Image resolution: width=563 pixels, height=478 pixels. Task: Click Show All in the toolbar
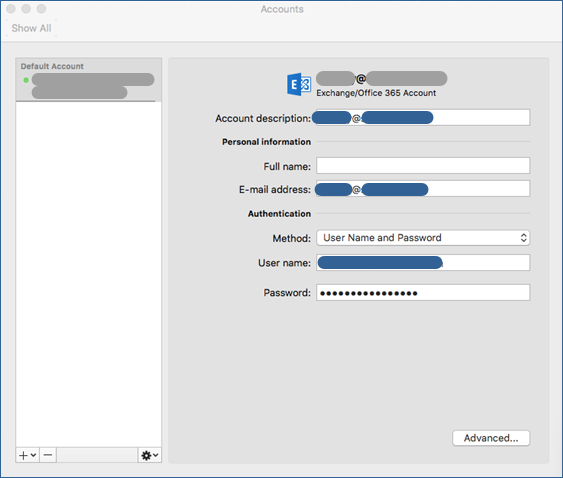pos(31,28)
